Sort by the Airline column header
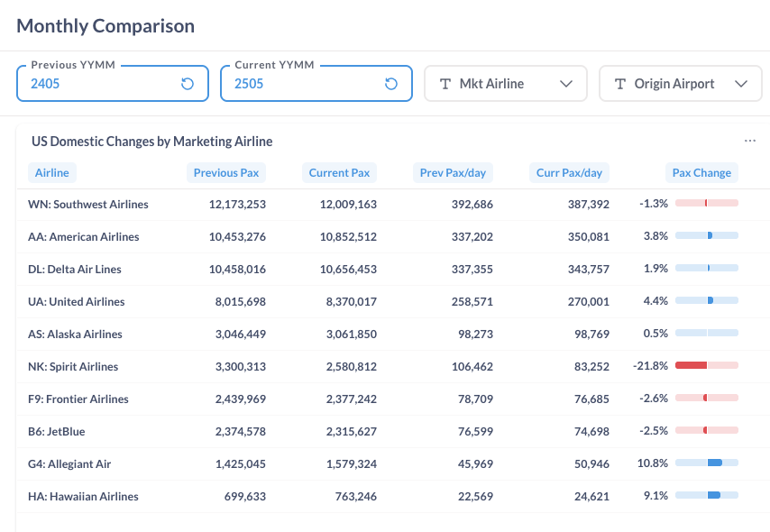This screenshot has height=532, width=770. 52,173
